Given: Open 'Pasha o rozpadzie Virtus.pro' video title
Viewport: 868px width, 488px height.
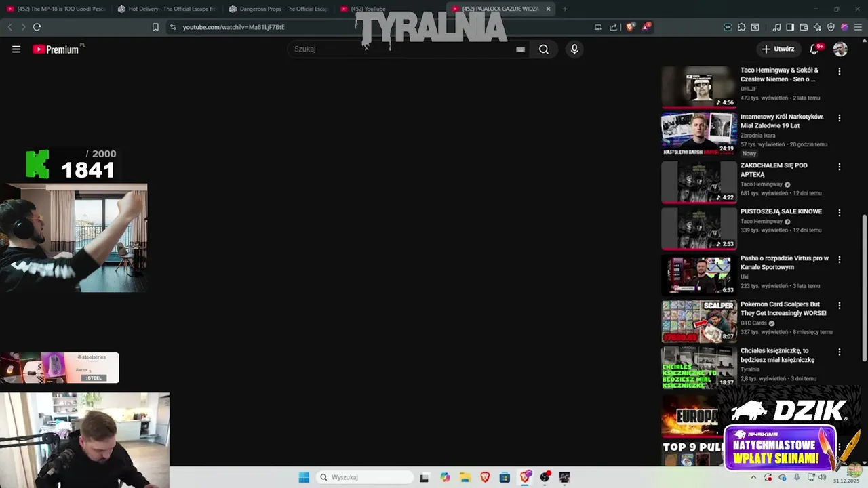Looking at the screenshot, I should [785, 262].
